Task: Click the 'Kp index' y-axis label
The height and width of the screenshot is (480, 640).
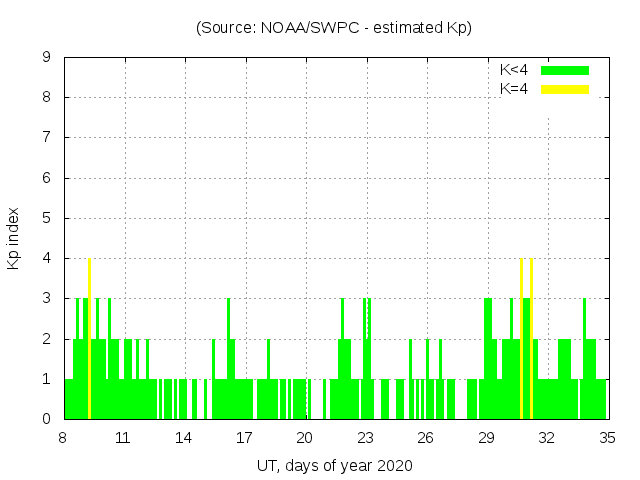Action: [x=14, y=239]
